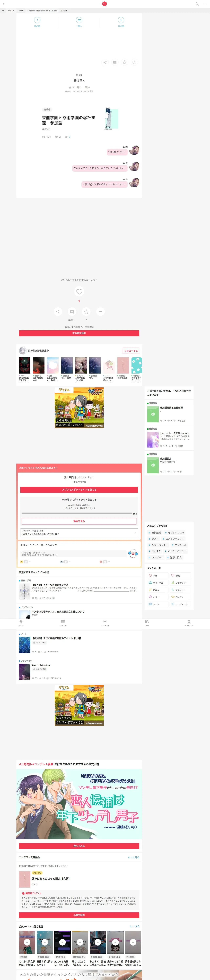Click 小説を読む for the contest winner

pos(79,915)
